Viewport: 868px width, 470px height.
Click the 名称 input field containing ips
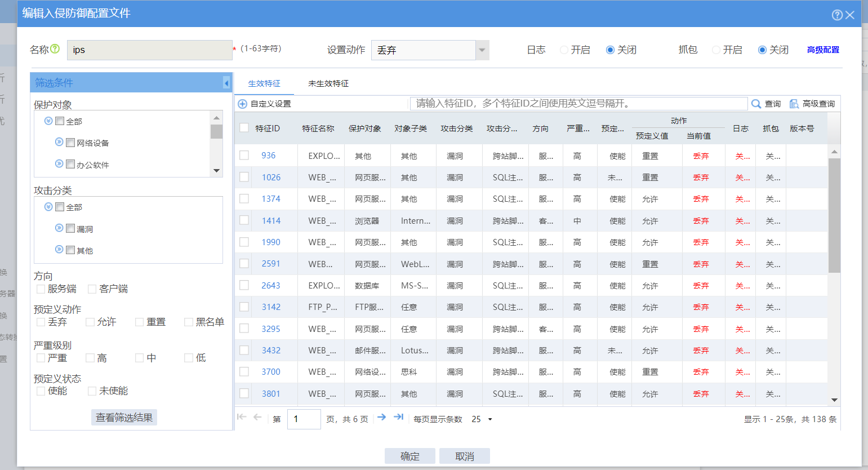150,50
